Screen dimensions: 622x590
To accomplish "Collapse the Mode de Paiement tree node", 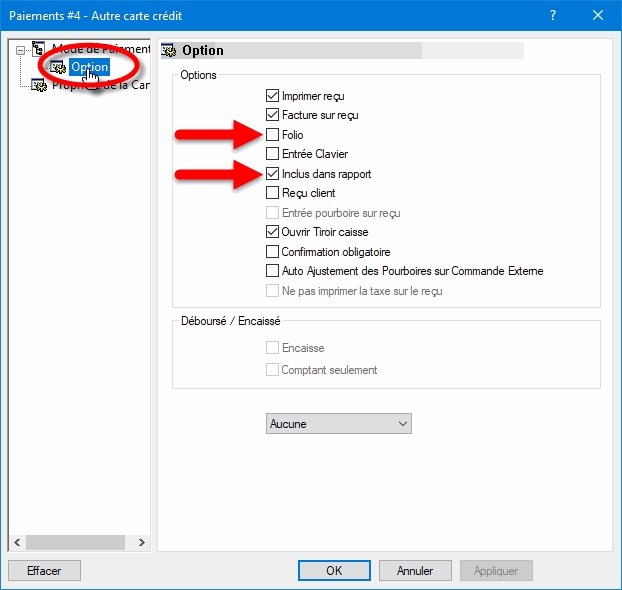I will pyautogui.click(x=19, y=49).
